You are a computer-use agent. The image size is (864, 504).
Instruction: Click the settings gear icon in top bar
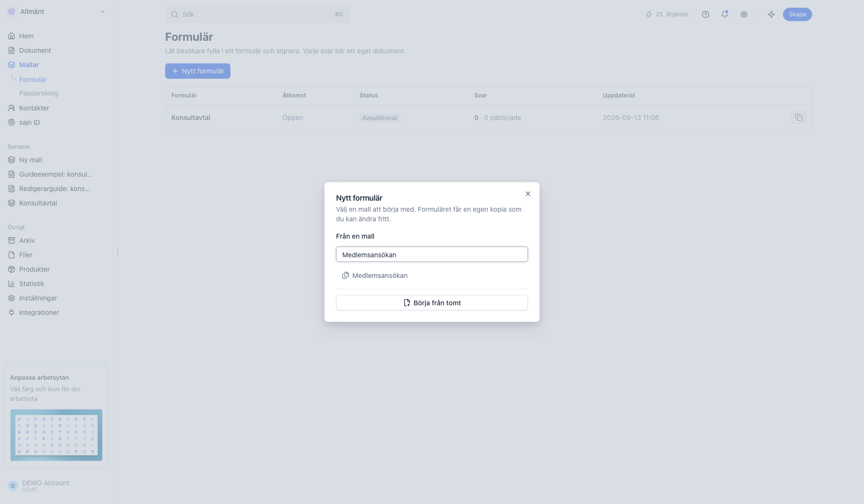coord(744,14)
